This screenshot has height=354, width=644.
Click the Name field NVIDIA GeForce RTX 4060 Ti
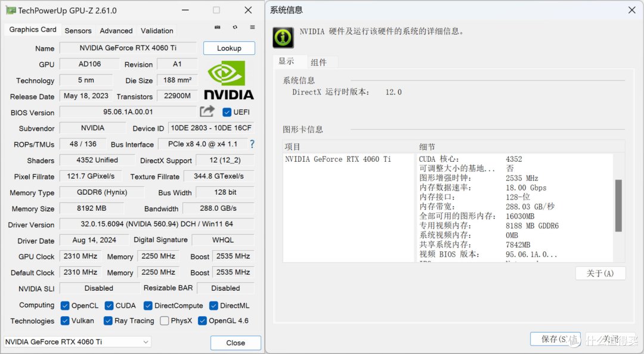[x=128, y=48]
